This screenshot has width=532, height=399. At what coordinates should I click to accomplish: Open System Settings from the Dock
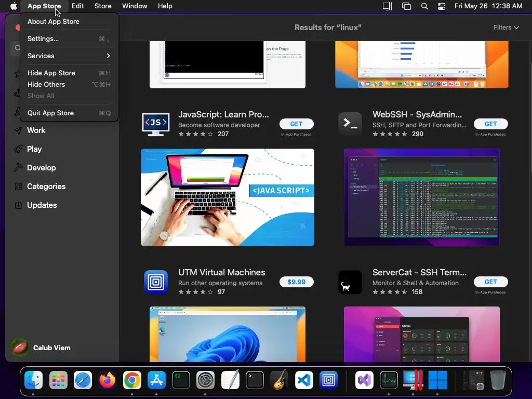pyautogui.click(x=205, y=380)
